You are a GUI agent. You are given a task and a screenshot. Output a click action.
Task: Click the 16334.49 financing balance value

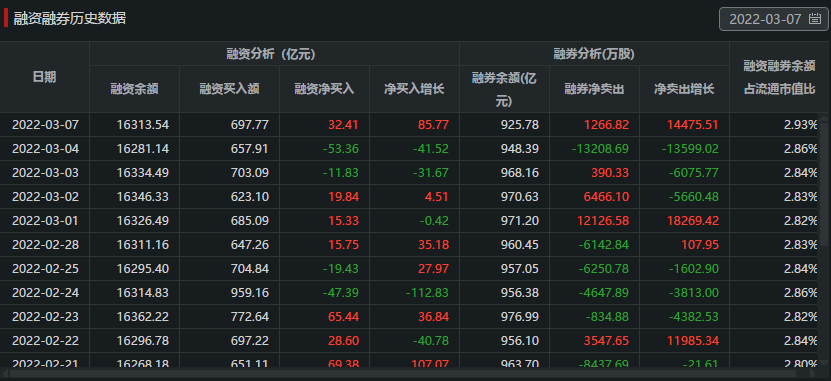[x=143, y=173]
